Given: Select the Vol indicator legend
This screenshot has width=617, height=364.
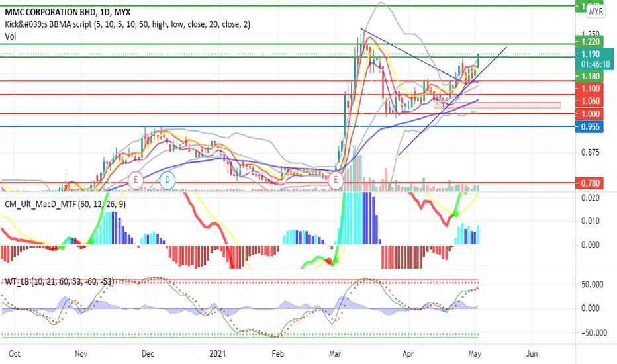Looking at the screenshot, I should (10, 36).
